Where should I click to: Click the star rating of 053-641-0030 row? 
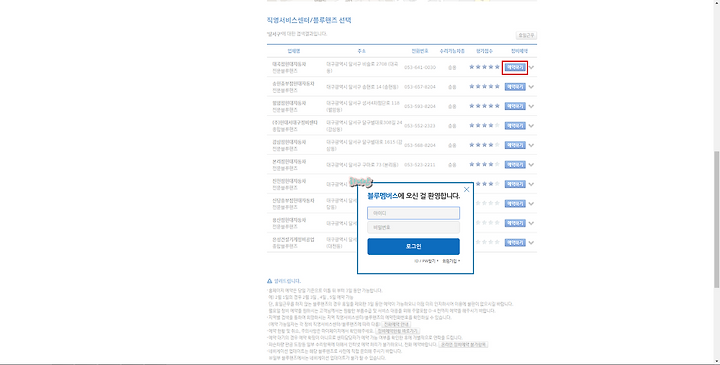[x=484, y=67]
